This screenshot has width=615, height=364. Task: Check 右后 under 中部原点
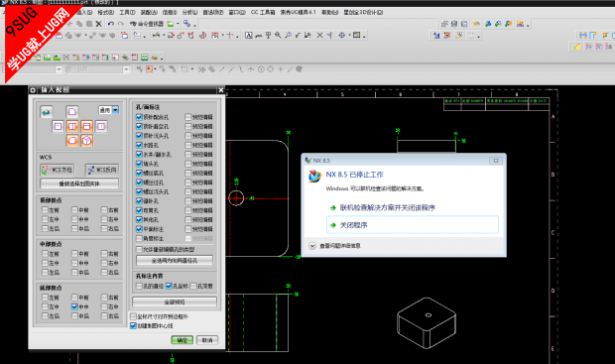tap(104, 272)
